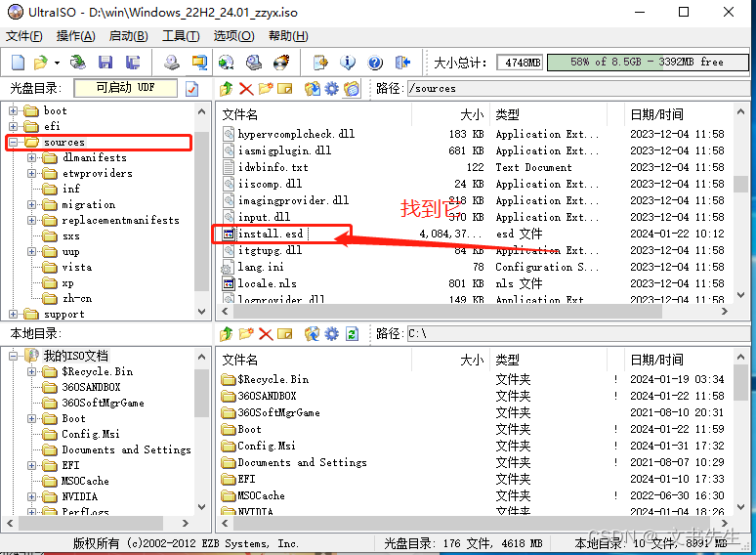Viewport: 756px width, 555px height.
Task: Click the blue Help question mark icon
Action: [x=375, y=63]
